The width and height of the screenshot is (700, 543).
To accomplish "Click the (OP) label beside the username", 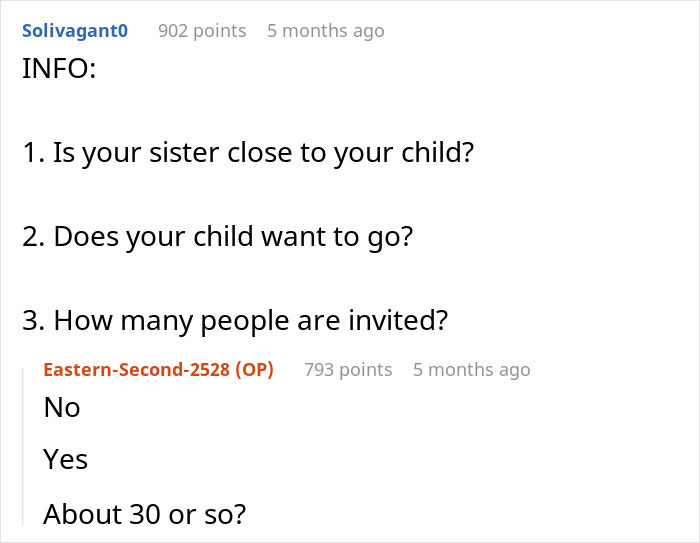I will click(254, 370).
